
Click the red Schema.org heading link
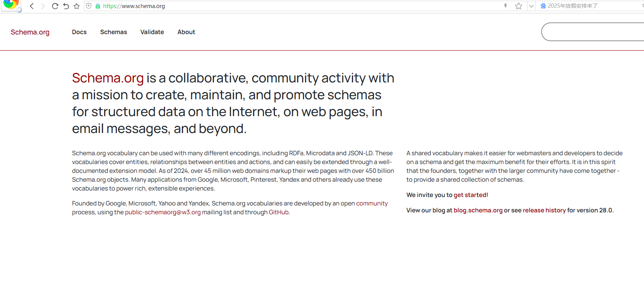tap(108, 78)
